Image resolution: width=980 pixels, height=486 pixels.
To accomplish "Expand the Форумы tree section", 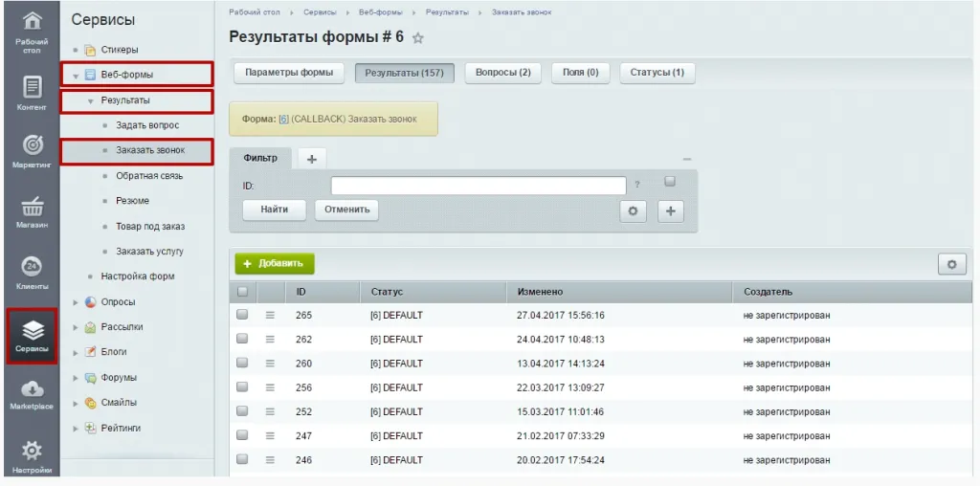I will 76,378.
